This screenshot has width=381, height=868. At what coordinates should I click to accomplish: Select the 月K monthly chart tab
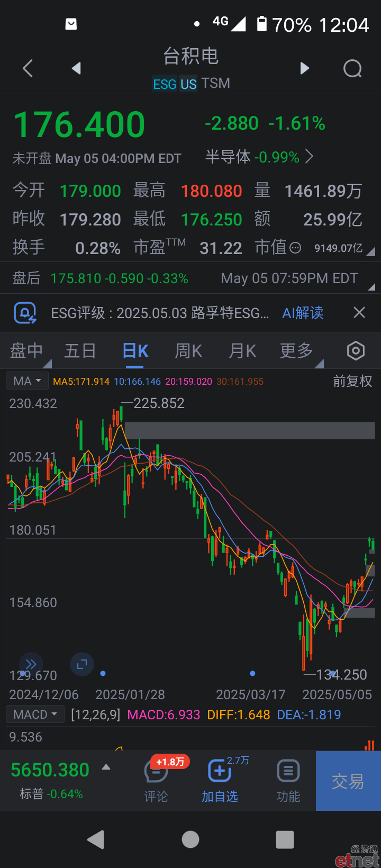coord(242,350)
